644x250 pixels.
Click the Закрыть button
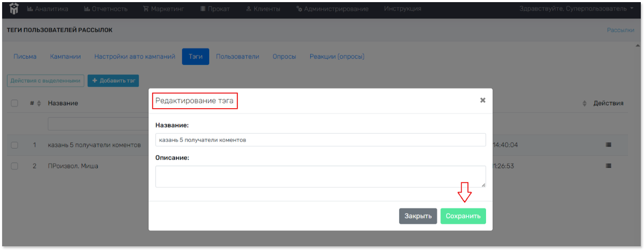click(x=418, y=216)
